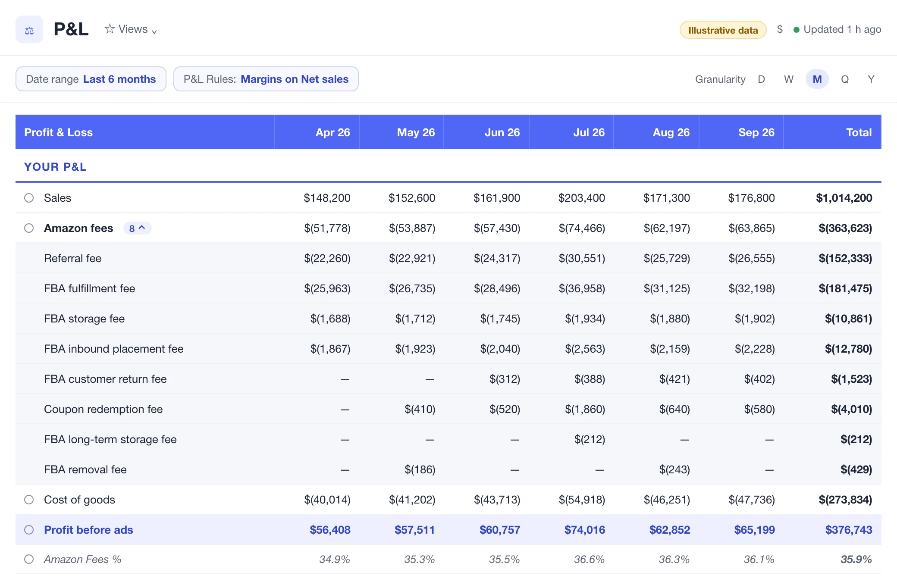Image resolution: width=897 pixels, height=588 pixels.
Task: Set granularity to D (daily)
Action: coord(761,79)
